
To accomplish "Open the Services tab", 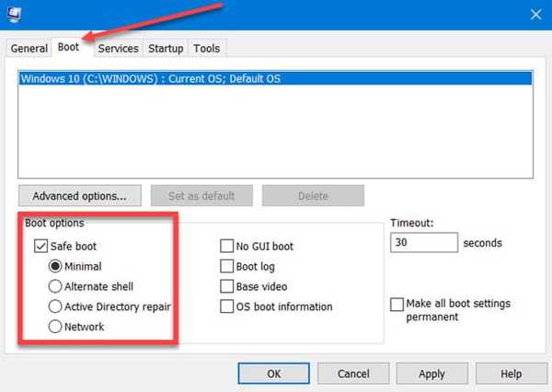I will [x=119, y=48].
